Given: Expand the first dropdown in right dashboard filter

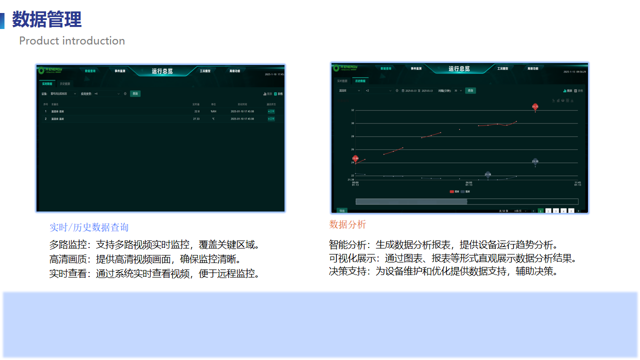Looking at the screenshot, I should 350,91.
